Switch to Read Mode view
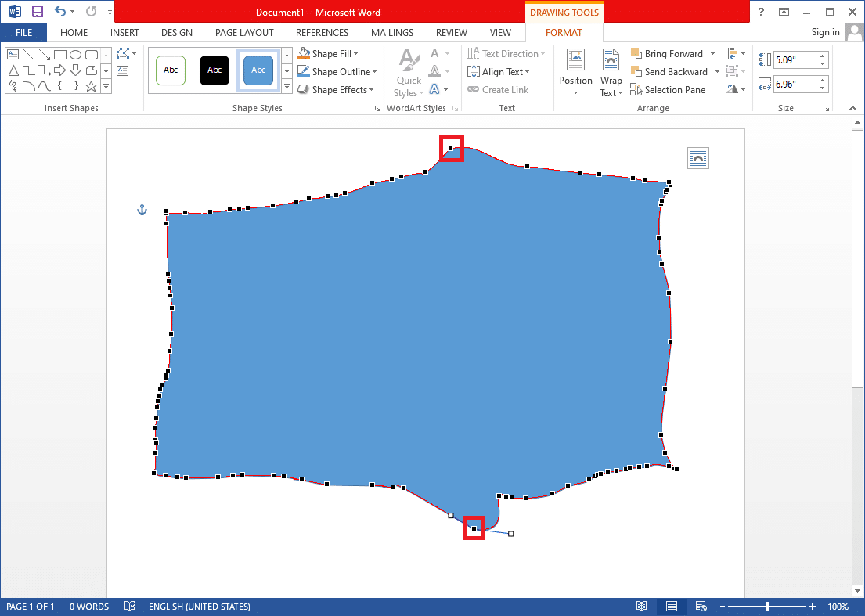The image size is (865, 616). (641, 606)
